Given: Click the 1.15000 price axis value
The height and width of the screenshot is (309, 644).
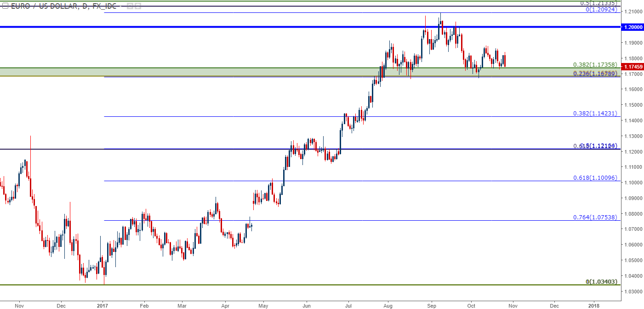Looking at the screenshot, I should tap(633, 105).
